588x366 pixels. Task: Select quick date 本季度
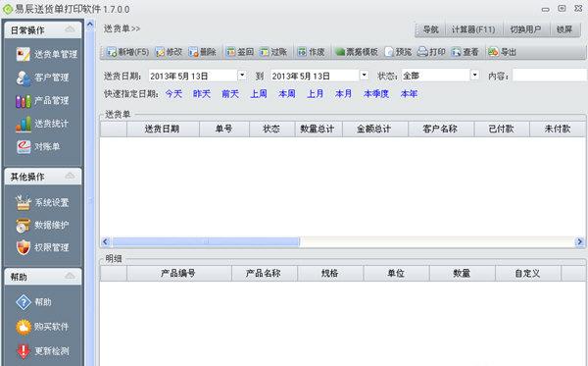(x=376, y=94)
